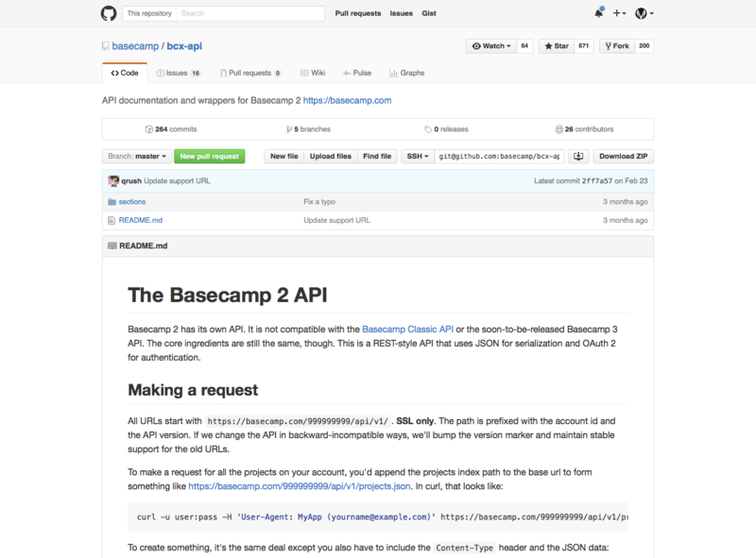Open the Basecamp Classic API link
The width and height of the screenshot is (756, 558).
(x=407, y=330)
